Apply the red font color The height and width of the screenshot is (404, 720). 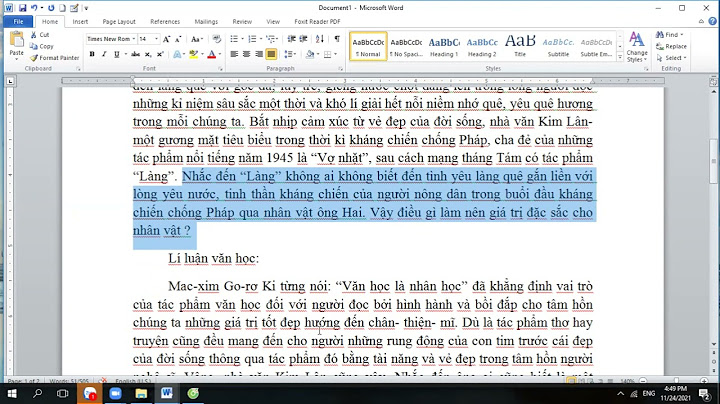pyautogui.click(x=211, y=54)
